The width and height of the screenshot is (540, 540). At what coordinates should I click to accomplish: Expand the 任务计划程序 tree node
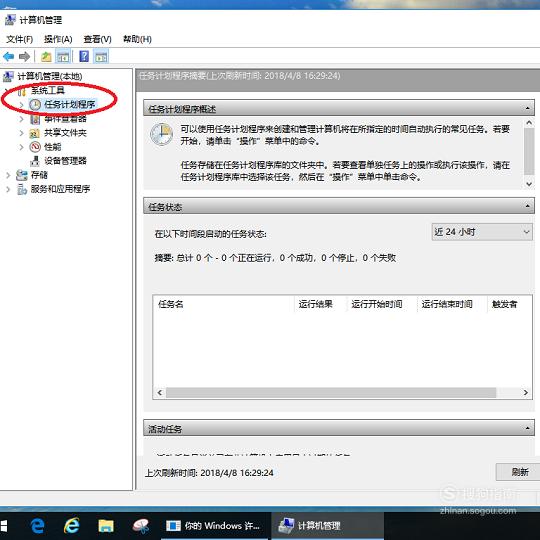(x=21, y=104)
